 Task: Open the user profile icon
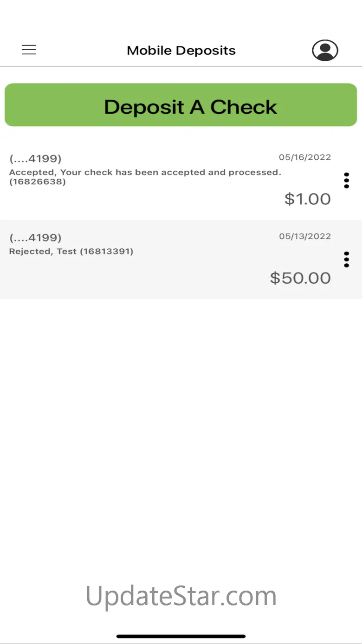point(325,50)
